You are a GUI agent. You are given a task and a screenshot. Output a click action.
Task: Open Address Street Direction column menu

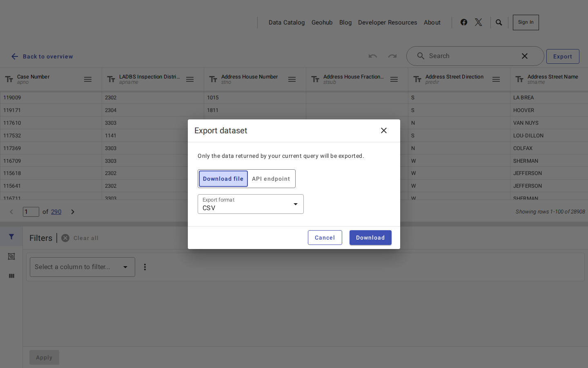[496, 79]
